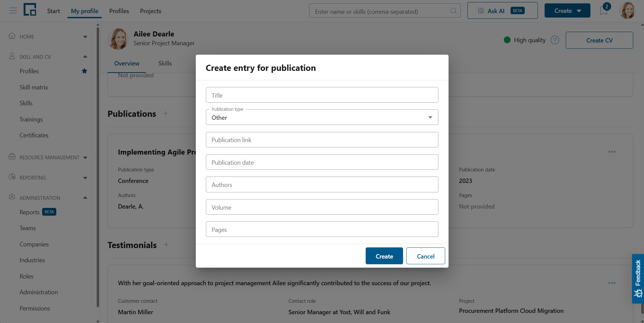
Task: Select the Overview tab
Action: click(127, 63)
